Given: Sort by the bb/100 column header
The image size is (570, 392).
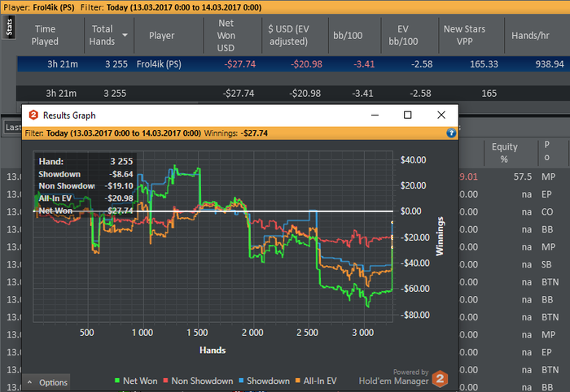Looking at the screenshot, I should [x=348, y=35].
